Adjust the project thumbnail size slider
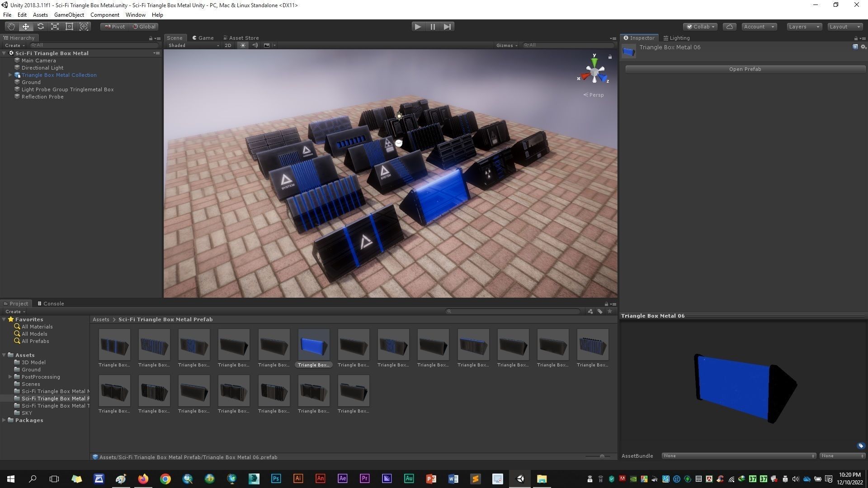Viewport: 868px width, 488px height. pos(602,457)
